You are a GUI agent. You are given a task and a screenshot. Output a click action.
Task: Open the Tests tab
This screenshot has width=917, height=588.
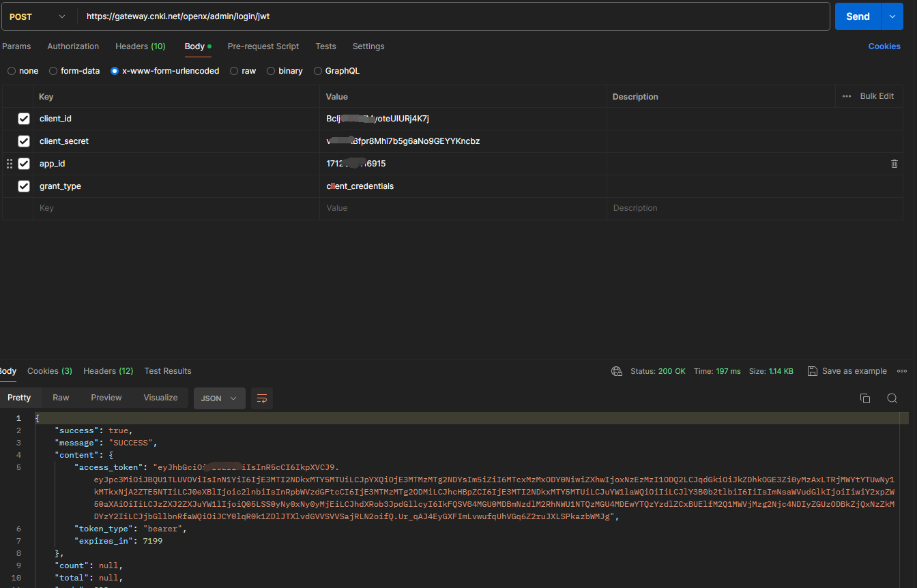pyautogui.click(x=325, y=46)
